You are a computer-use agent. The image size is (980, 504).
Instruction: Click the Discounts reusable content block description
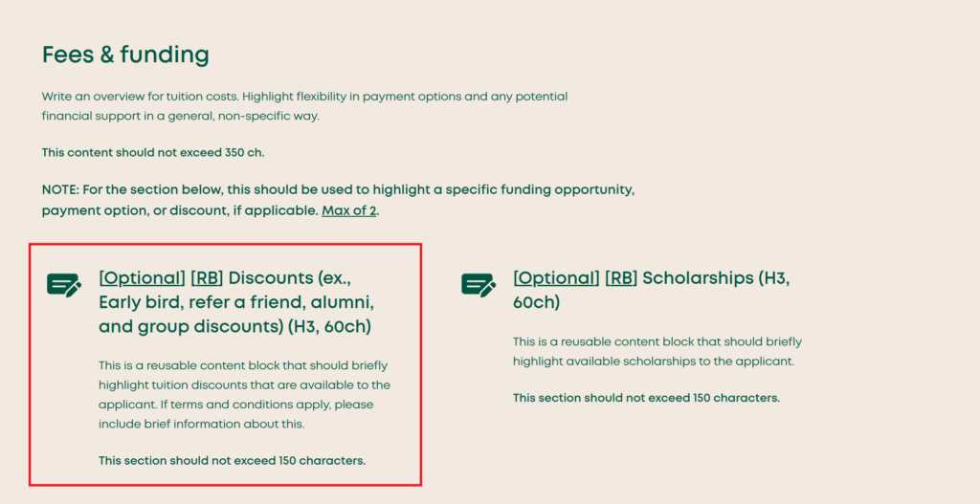(x=244, y=395)
